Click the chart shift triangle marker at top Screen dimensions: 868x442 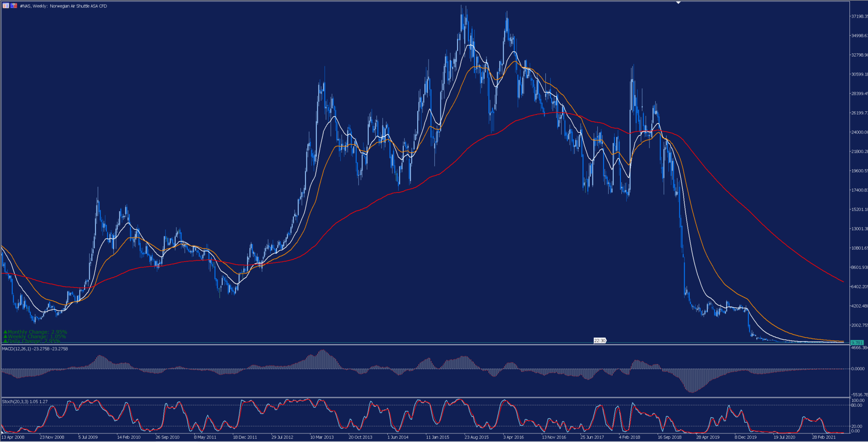click(678, 3)
